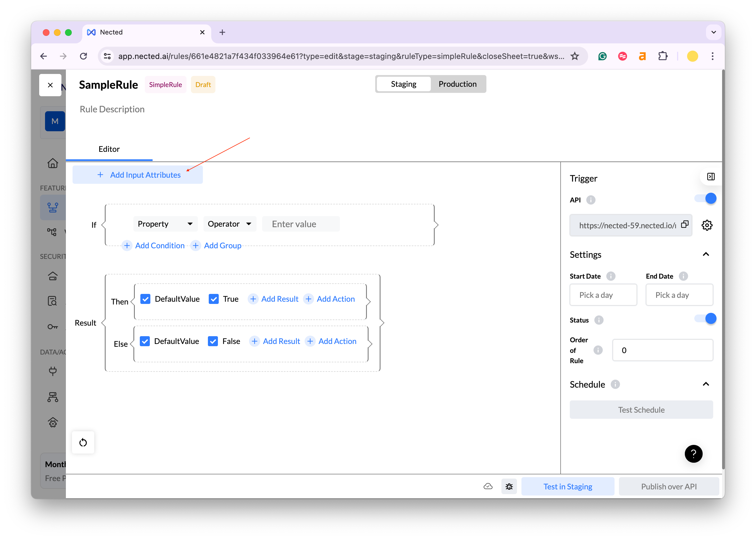Collapse the Settings section chevron
756x540 pixels.
(706, 254)
